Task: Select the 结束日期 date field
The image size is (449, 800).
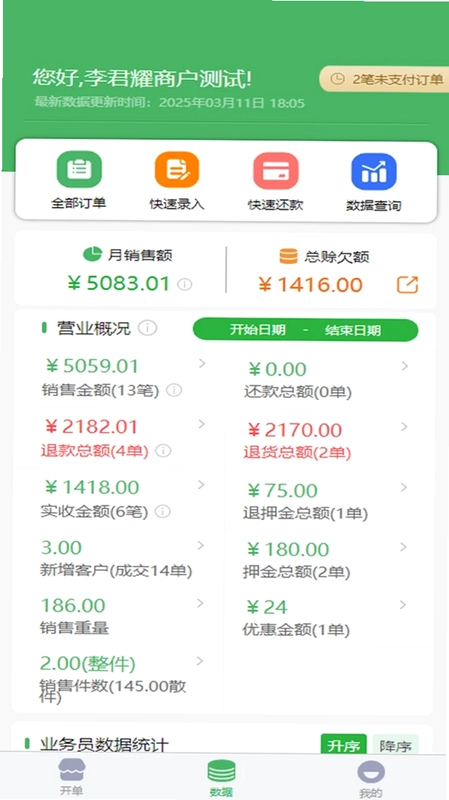Action: pos(353,331)
